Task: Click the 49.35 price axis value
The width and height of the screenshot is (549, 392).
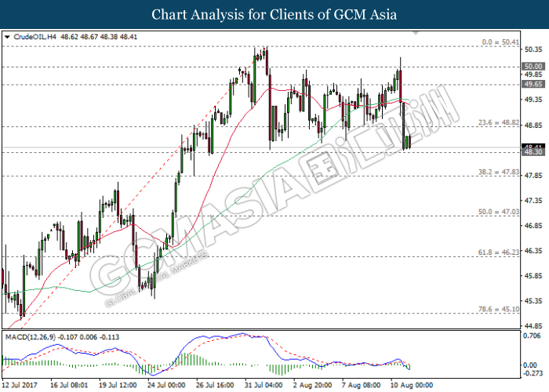Action: click(533, 100)
